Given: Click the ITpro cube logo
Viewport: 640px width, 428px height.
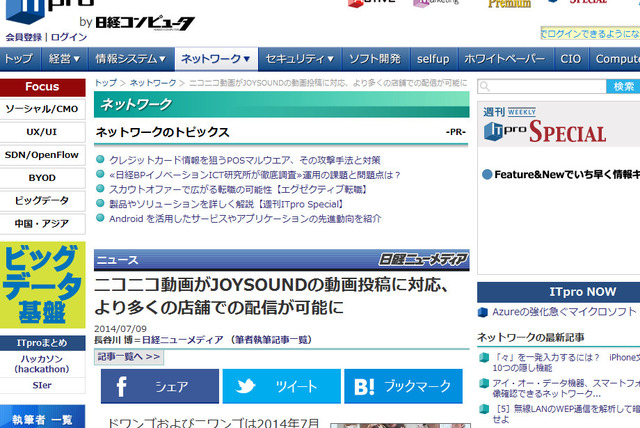Looking at the screenshot, I should pyautogui.click(x=24, y=11).
